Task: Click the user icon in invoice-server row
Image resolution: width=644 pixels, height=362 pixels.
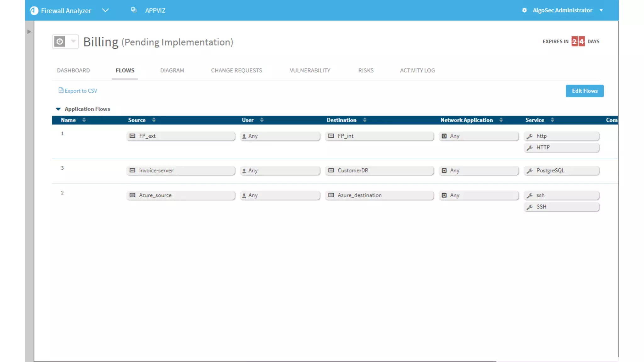Action: click(x=244, y=171)
